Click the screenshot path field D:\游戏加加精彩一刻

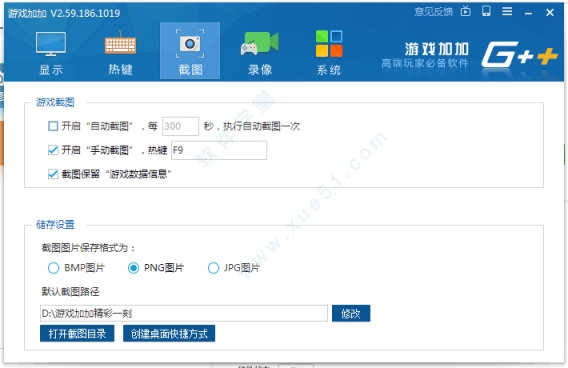pyautogui.click(x=184, y=313)
